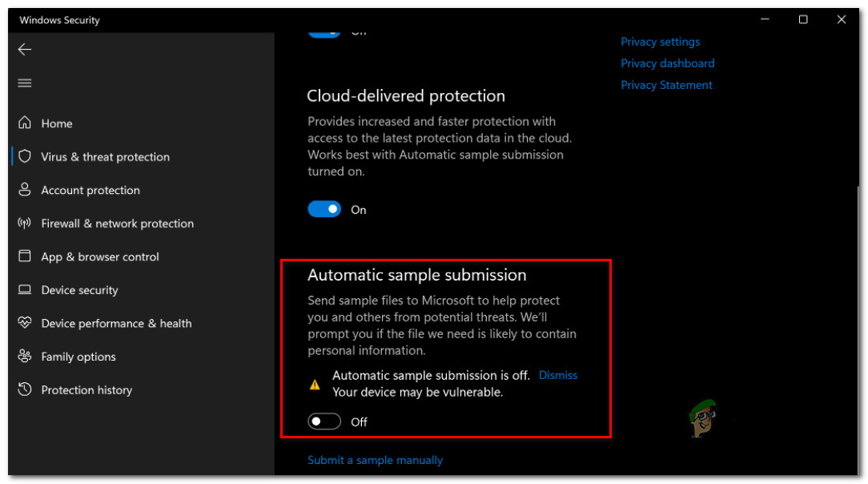Turn off Cloud-delivered protection
Viewport: 868px width, 484px height.
coord(324,209)
